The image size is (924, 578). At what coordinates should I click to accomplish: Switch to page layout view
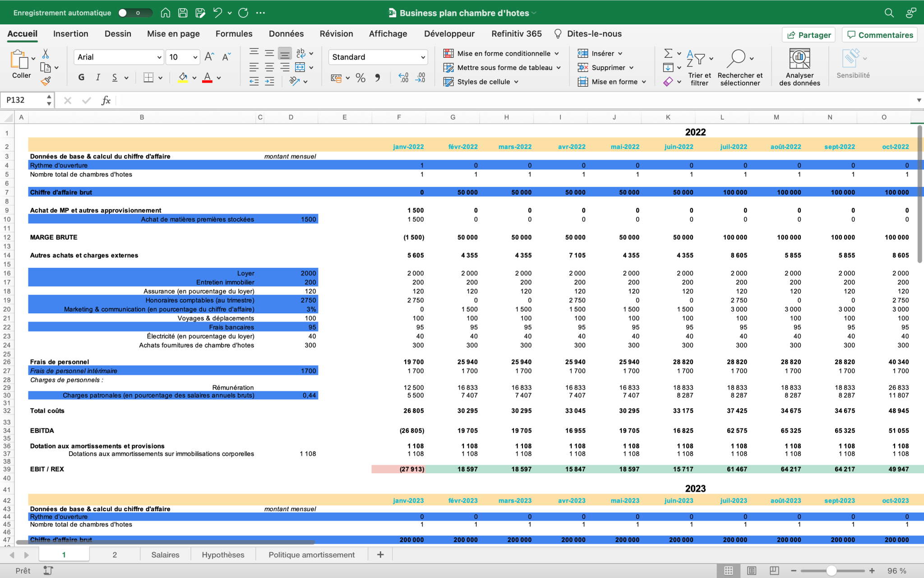(x=751, y=571)
